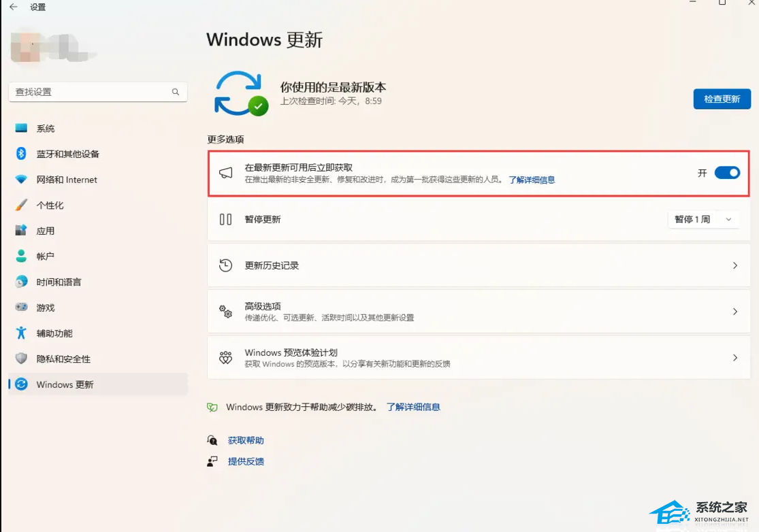The image size is (759, 532).
Task: Open the 暂停 1 周 dropdown
Action: (703, 220)
